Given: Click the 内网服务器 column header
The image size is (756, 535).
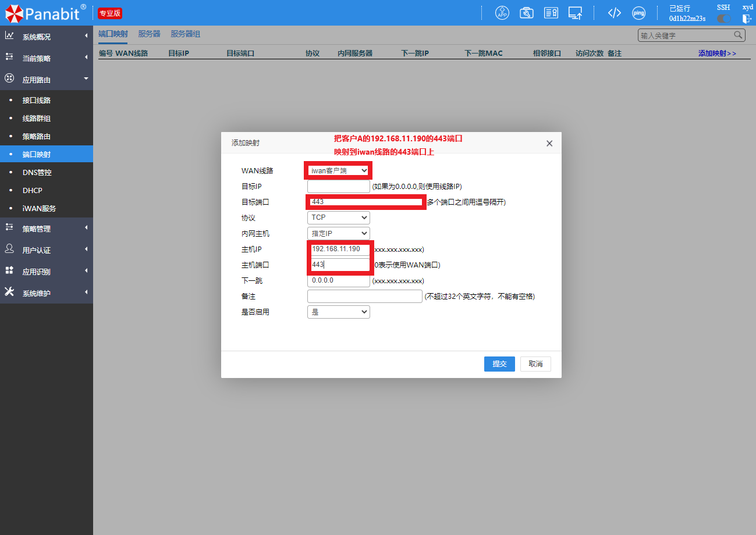Looking at the screenshot, I should [355, 53].
